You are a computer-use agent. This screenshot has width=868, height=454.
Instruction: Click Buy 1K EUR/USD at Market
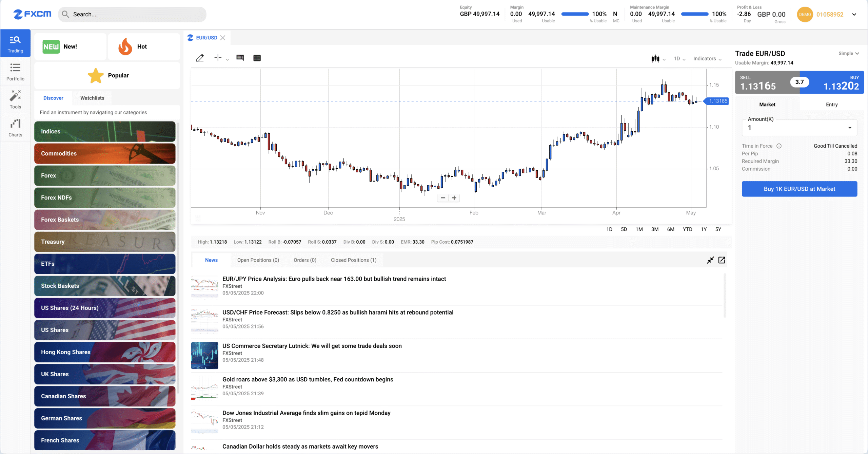pyautogui.click(x=799, y=189)
